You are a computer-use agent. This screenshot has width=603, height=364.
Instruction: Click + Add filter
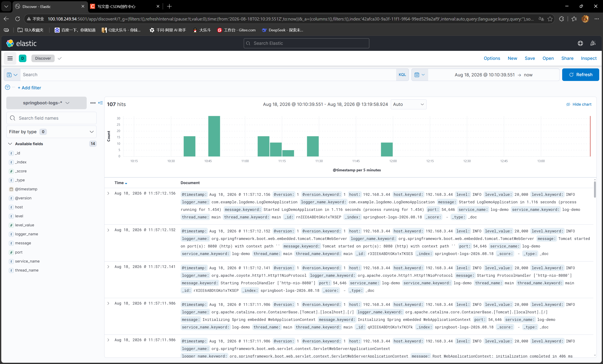pos(29,88)
